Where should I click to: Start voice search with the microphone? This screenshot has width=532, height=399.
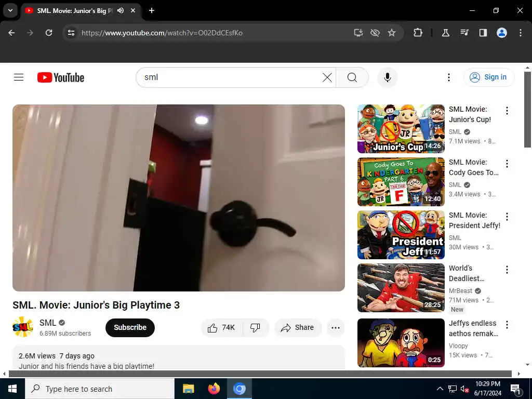387,77
